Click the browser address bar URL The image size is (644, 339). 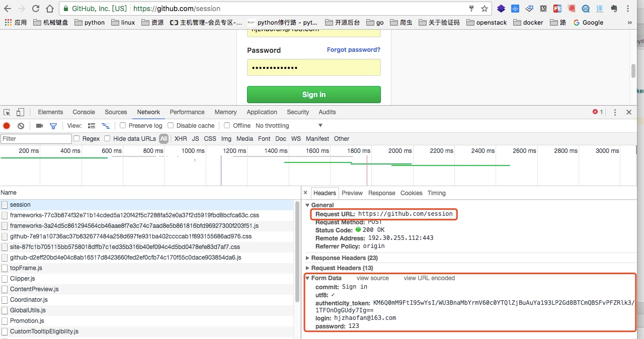pos(177,9)
